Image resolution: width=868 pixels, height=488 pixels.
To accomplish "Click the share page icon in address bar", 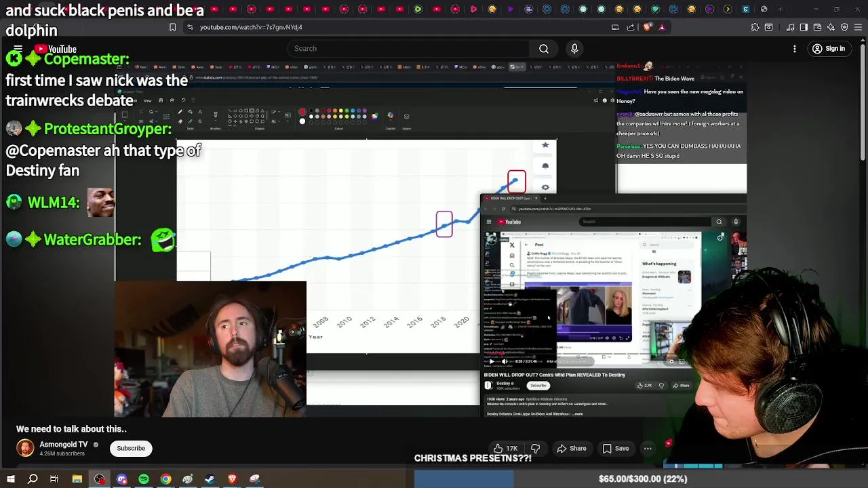I will coord(631,27).
